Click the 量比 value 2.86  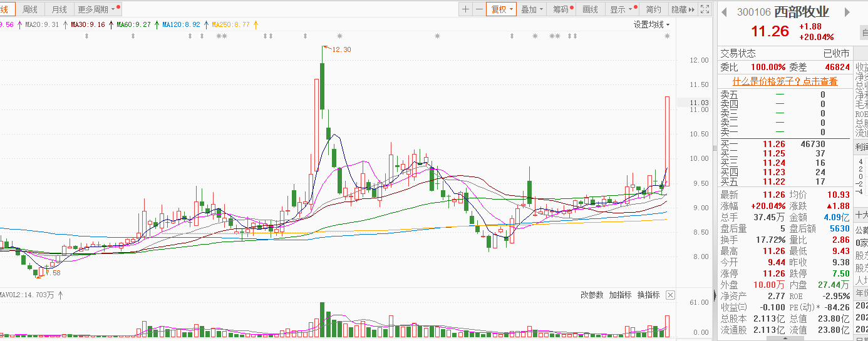click(840, 240)
